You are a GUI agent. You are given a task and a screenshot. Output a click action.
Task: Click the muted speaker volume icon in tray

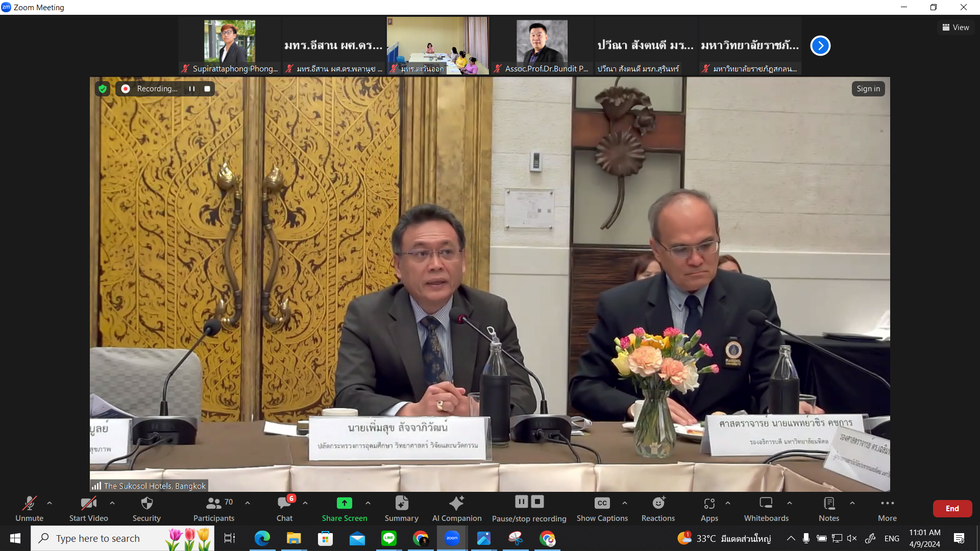tap(852, 538)
